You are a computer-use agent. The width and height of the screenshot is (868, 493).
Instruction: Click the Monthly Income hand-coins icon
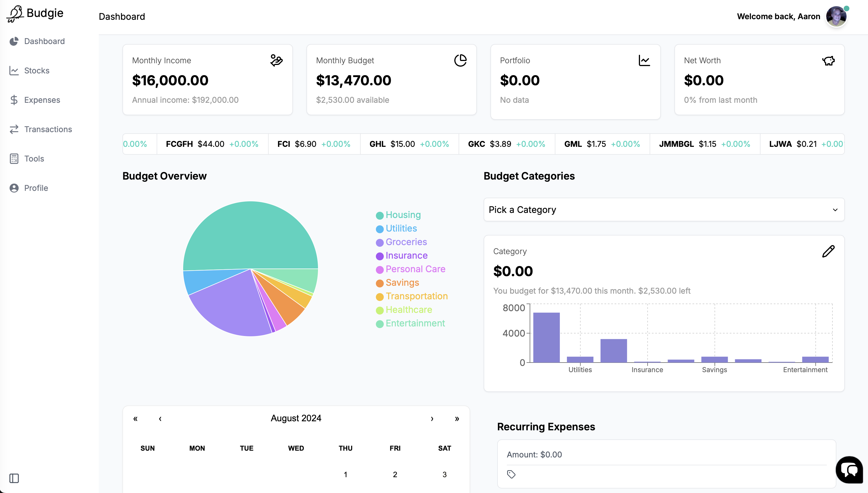click(x=277, y=61)
